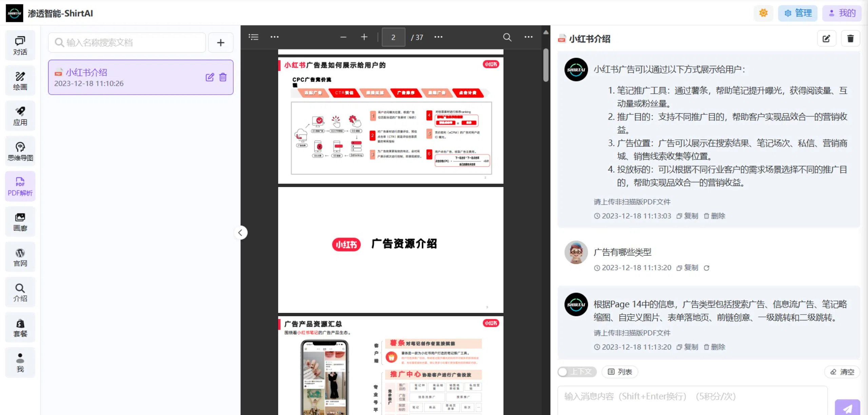
Task: Delete 小红书介绍 document in list
Action: tap(223, 77)
